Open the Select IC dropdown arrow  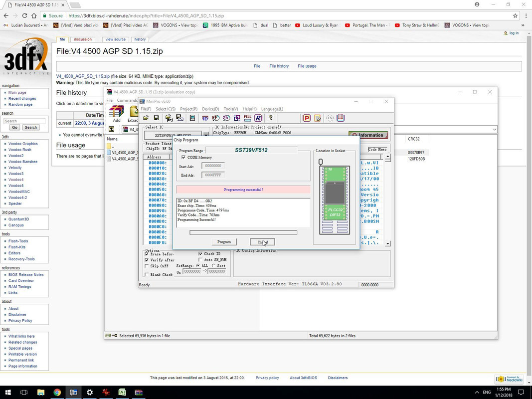click(x=206, y=135)
